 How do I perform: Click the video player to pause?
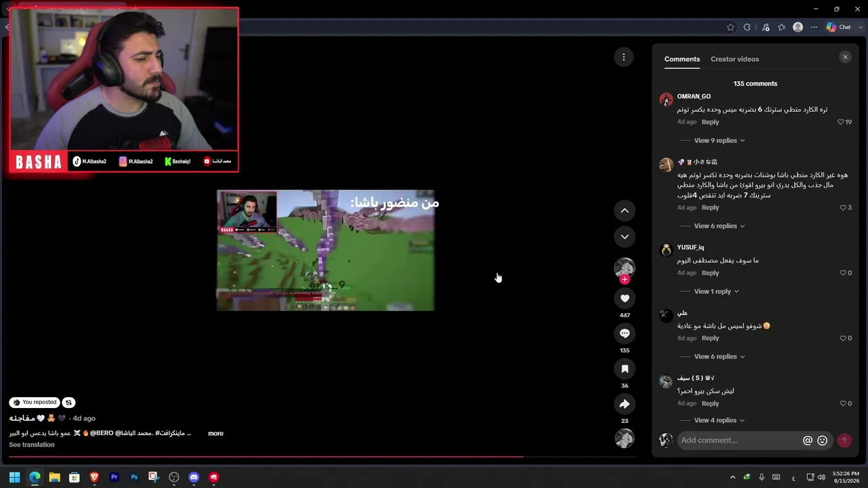[325, 250]
